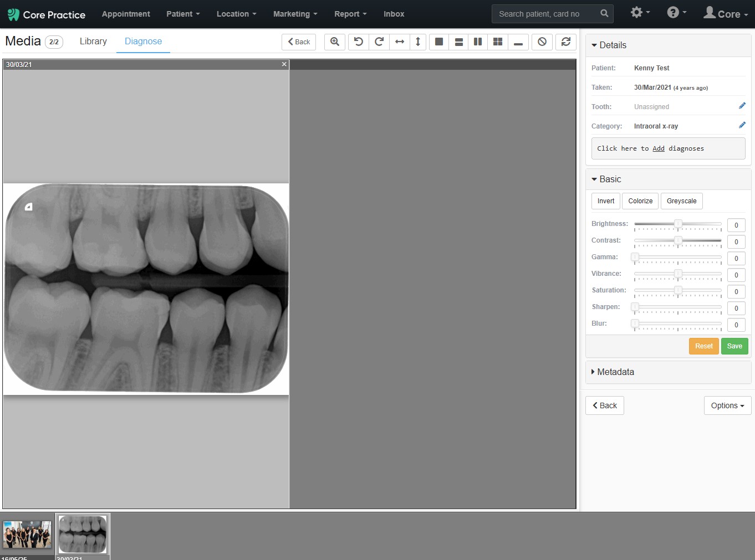Open the Options dropdown button
This screenshot has width=755, height=560.
click(727, 405)
